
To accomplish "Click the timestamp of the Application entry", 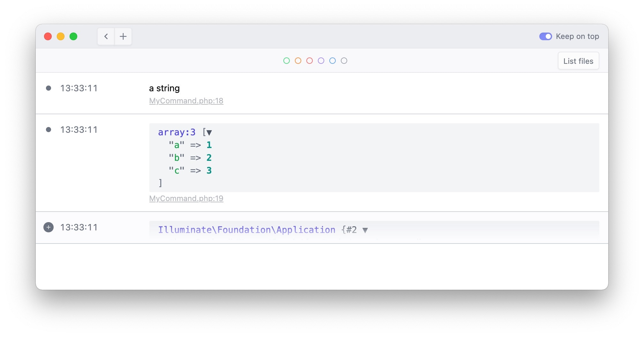I will click(x=79, y=227).
